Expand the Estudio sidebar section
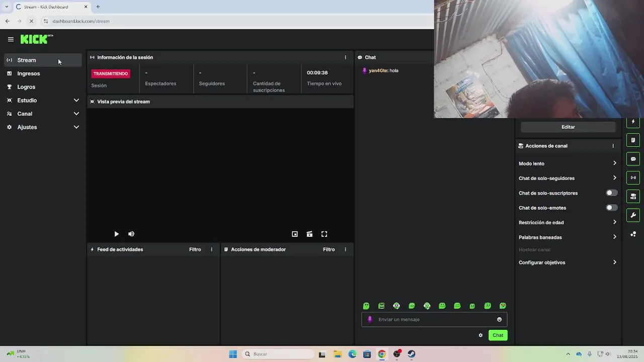The image size is (644, 362). coord(43,100)
